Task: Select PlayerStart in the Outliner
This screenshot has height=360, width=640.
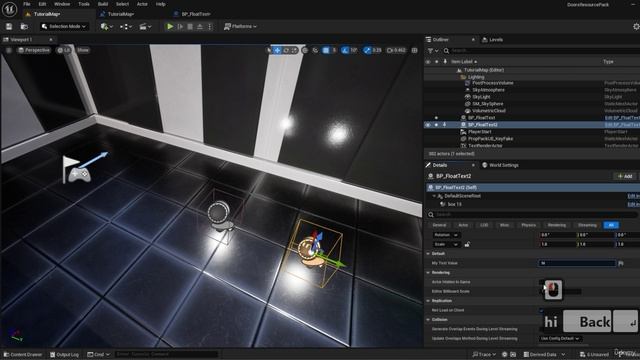Action: 480,132
